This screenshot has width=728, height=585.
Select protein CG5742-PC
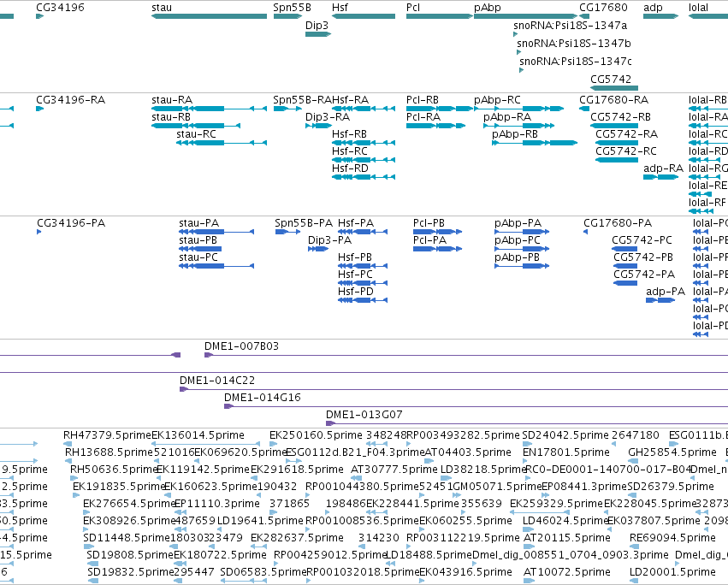pyautogui.click(x=642, y=240)
